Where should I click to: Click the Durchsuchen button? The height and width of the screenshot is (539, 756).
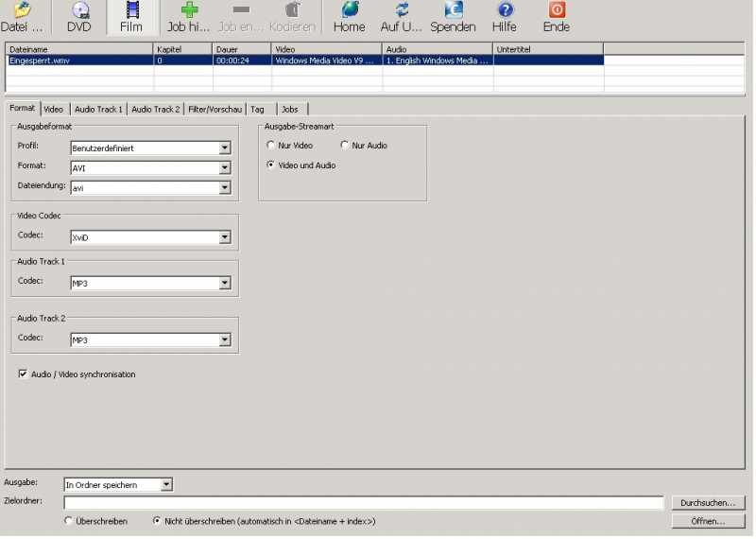(x=708, y=503)
